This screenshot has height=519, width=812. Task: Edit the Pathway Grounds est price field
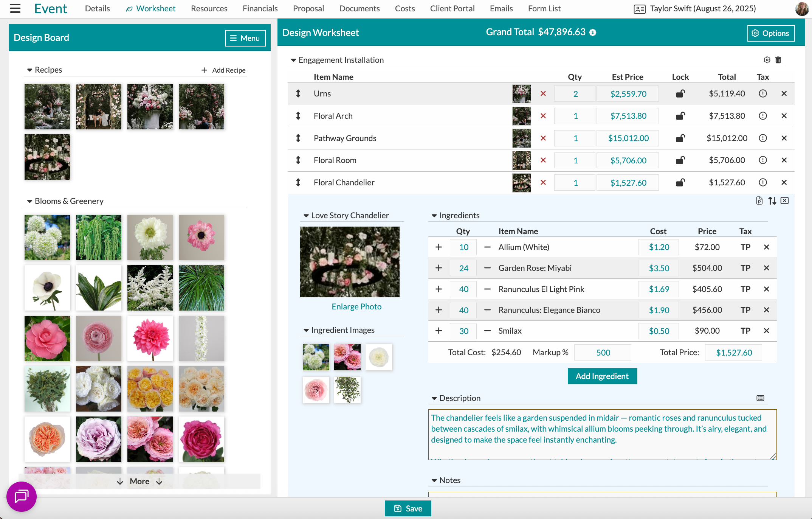coord(628,138)
